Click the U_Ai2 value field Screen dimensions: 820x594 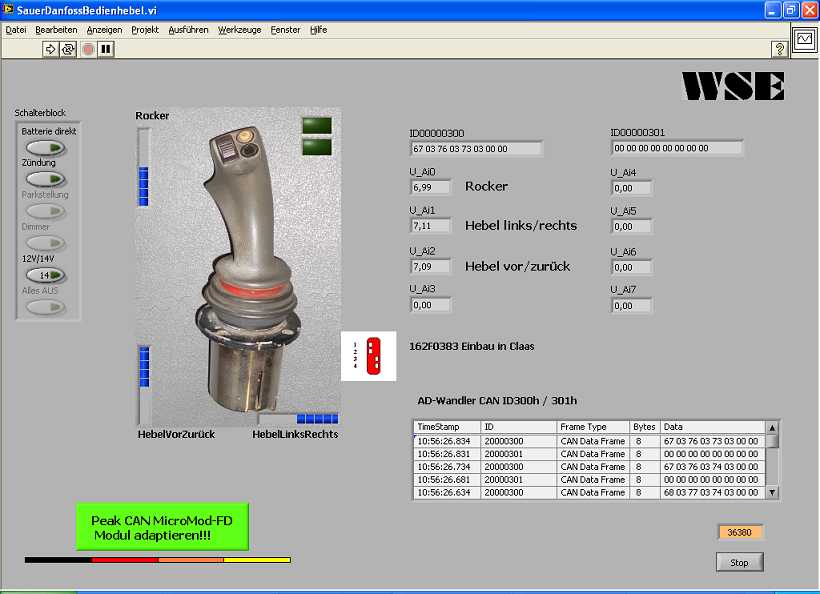[430, 267]
